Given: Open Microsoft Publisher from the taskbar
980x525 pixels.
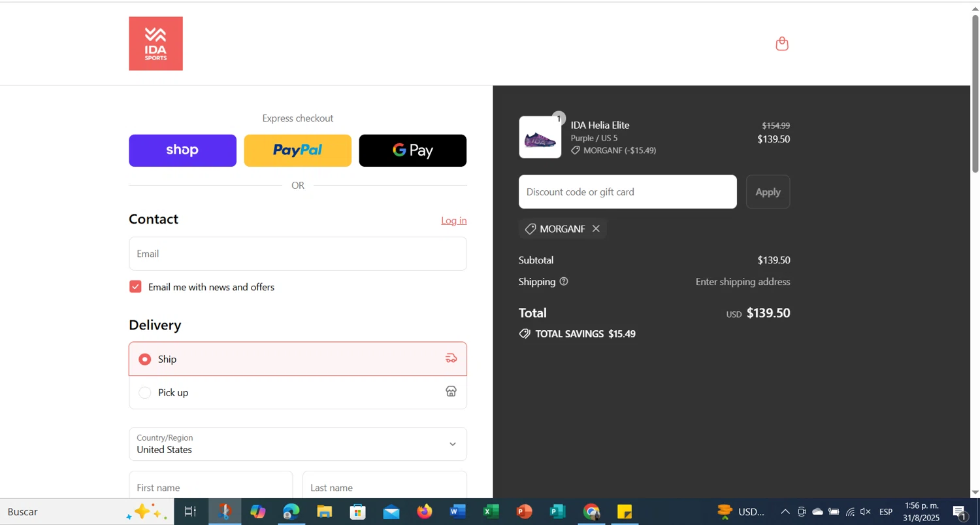Looking at the screenshot, I should [x=558, y=512].
